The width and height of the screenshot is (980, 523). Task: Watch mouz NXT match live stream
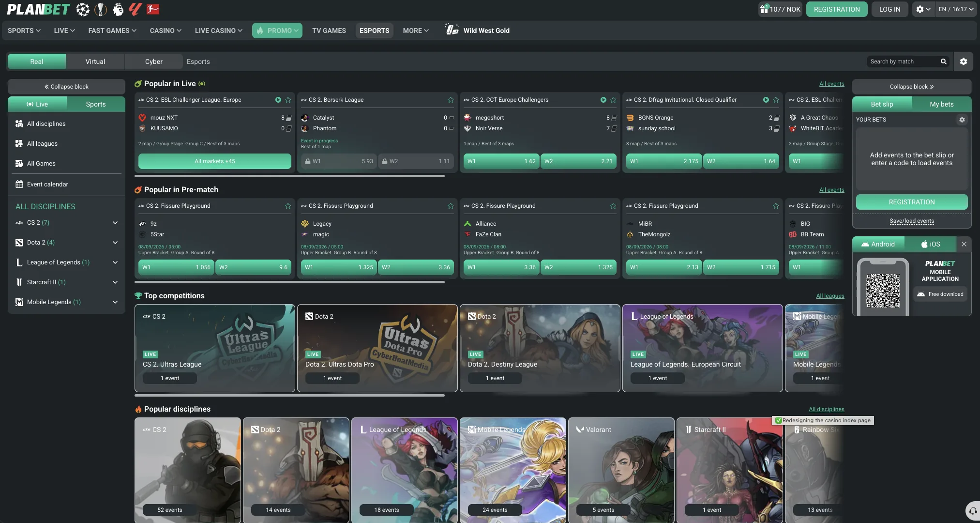(x=278, y=100)
